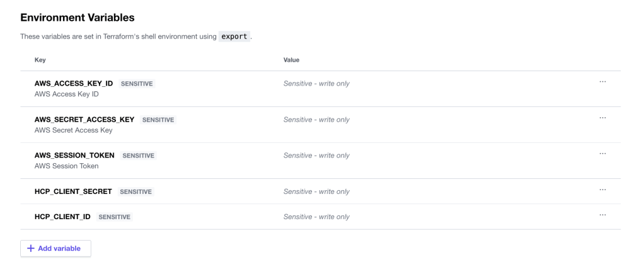This screenshot has width=644, height=274.
Task: Click the AWS_SESSION_TOKEN key name
Action: pos(74,155)
